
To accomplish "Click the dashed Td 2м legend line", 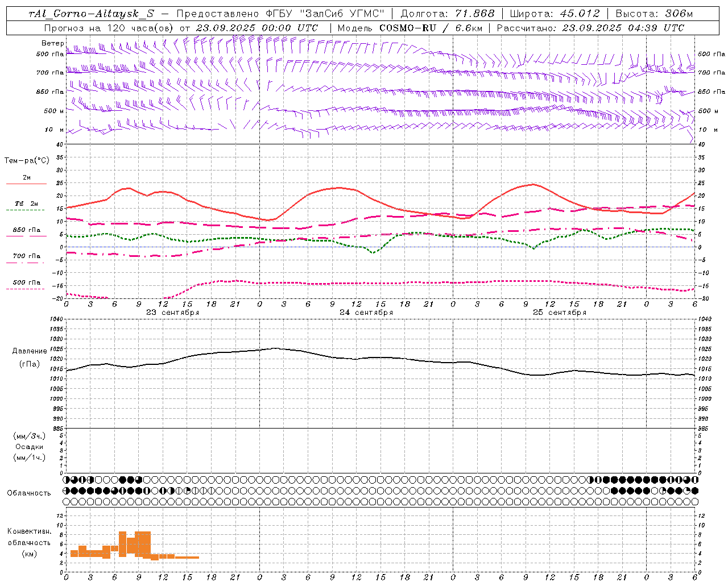I will tap(26, 210).
